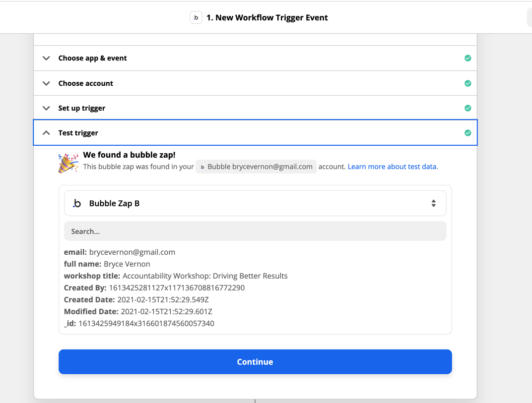Image resolution: width=532 pixels, height=403 pixels.
Task: Open the Bubble Zap B record selector
Action: (x=255, y=203)
